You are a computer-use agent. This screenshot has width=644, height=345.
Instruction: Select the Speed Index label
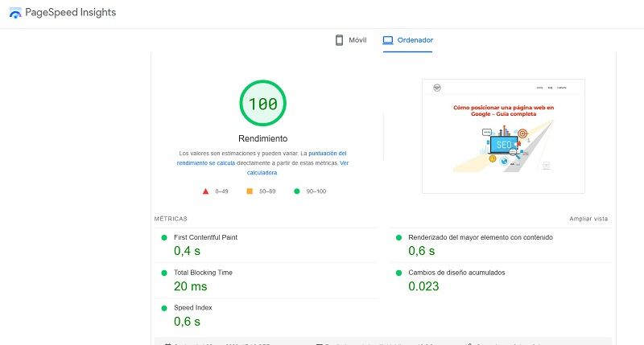pos(193,308)
